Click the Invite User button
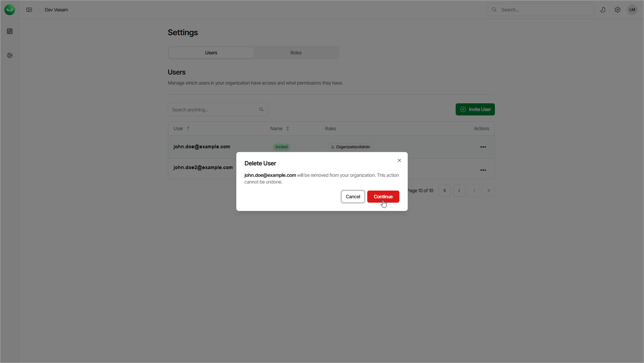This screenshot has width=644, height=363. click(475, 109)
